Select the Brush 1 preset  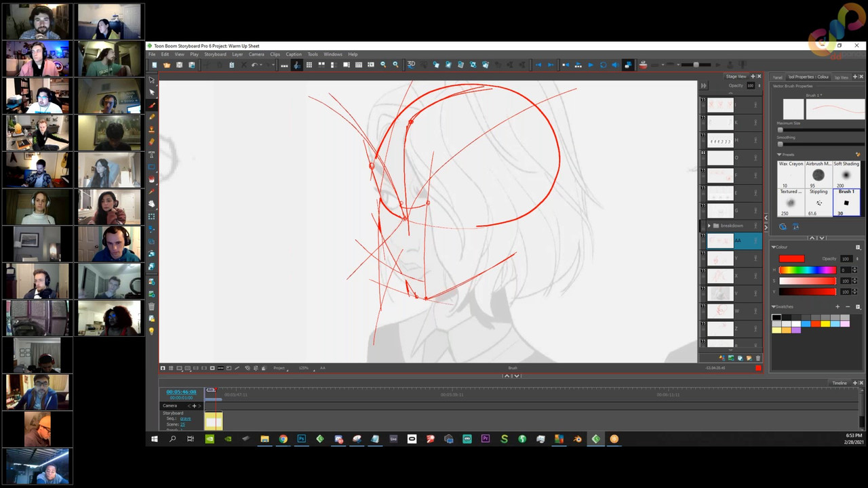(846, 202)
